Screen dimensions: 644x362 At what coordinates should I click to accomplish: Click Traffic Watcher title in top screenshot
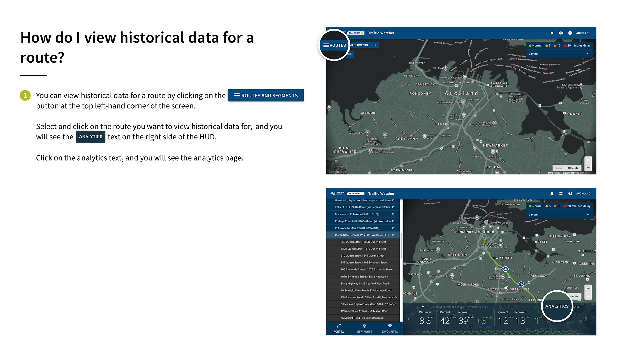[x=381, y=33]
